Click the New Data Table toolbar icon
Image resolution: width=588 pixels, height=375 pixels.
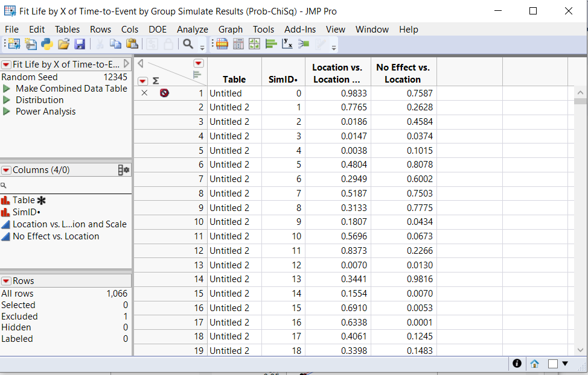click(x=14, y=44)
